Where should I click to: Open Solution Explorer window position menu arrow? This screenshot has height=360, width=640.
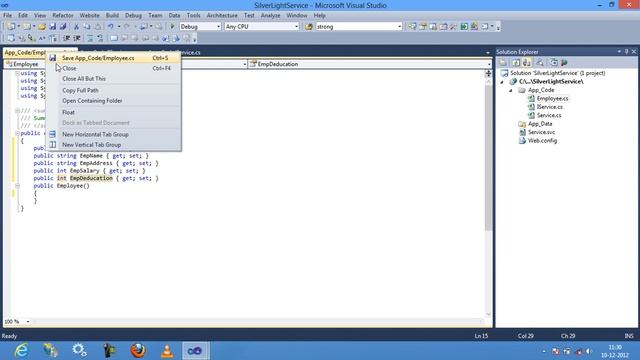click(619, 51)
